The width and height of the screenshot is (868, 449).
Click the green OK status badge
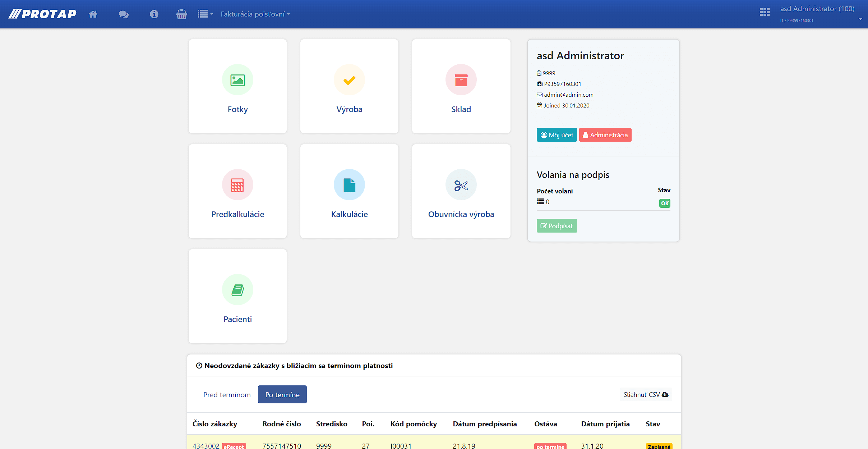coord(665,203)
